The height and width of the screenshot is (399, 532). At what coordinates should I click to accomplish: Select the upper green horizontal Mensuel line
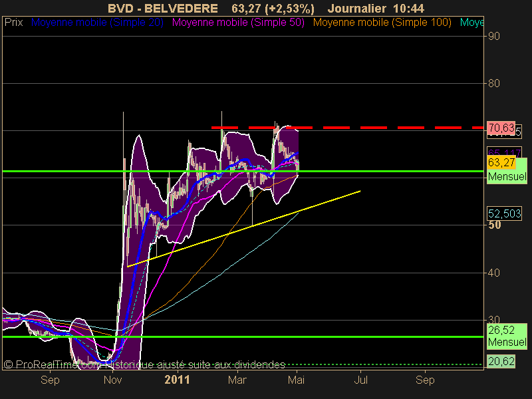243,171
